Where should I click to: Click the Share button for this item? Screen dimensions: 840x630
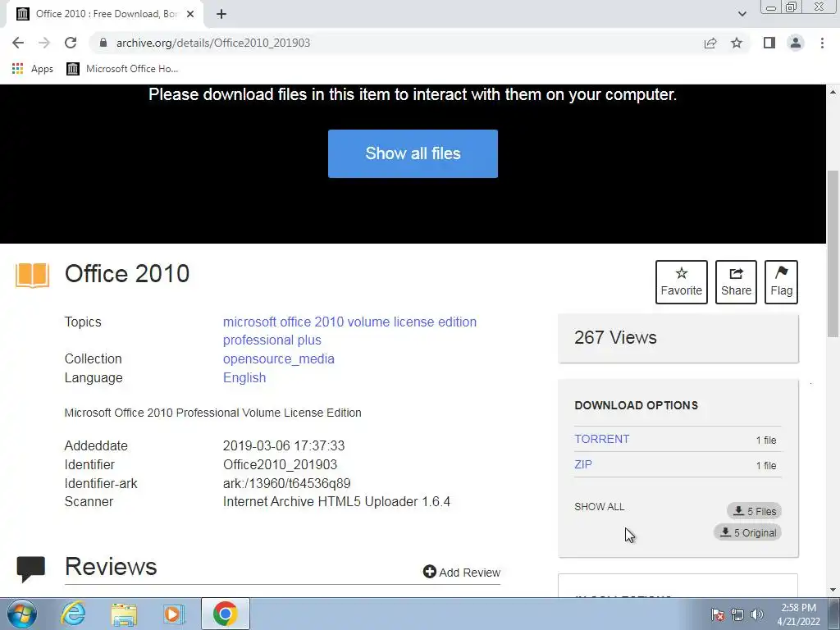pyautogui.click(x=736, y=282)
